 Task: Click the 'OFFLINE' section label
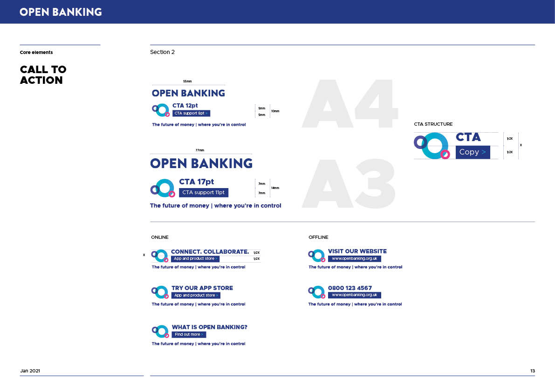(318, 237)
